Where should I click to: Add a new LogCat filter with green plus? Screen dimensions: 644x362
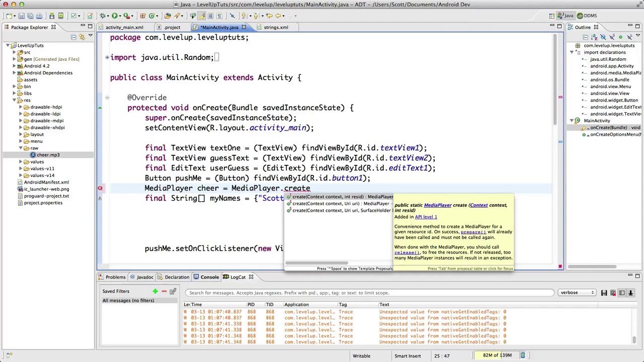(155, 292)
